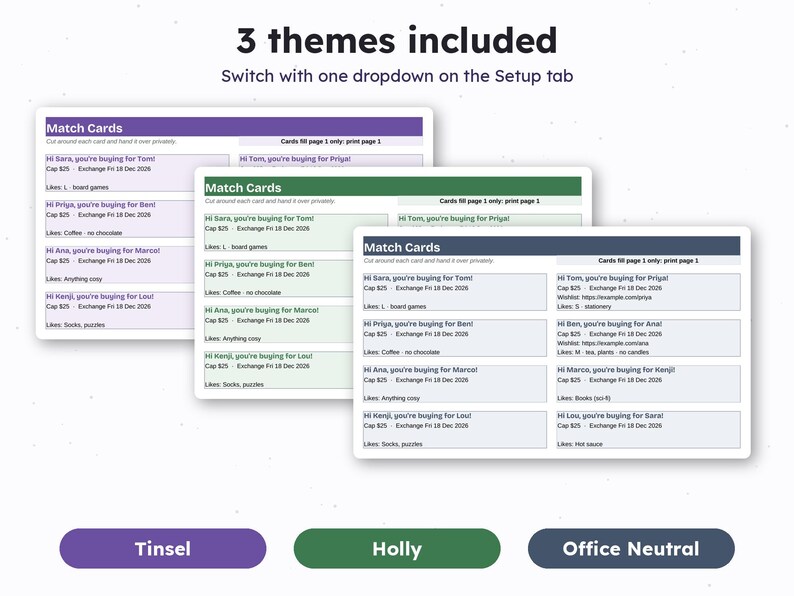Click the purple "Hi Priya, you're buying for Ben!" card
This screenshot has width=794, height=596.
click(x=120, y=218)
